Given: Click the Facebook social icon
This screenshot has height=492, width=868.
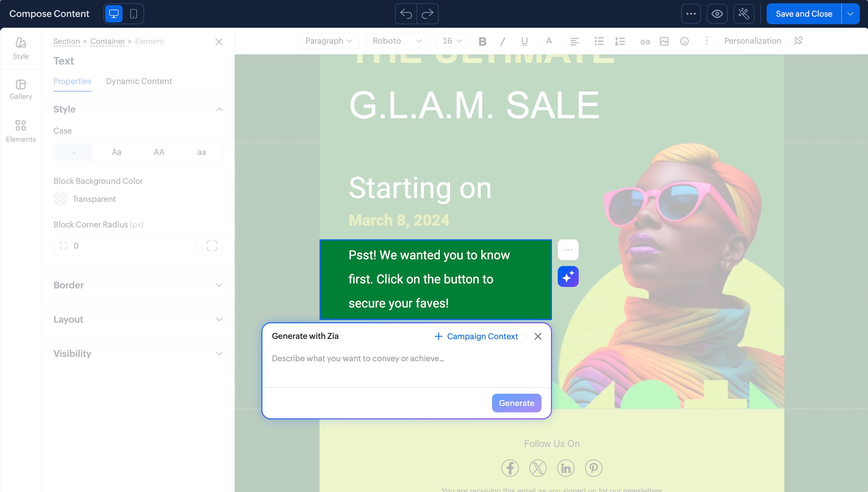Looking at the screenshot, I should tap(510, 468).
